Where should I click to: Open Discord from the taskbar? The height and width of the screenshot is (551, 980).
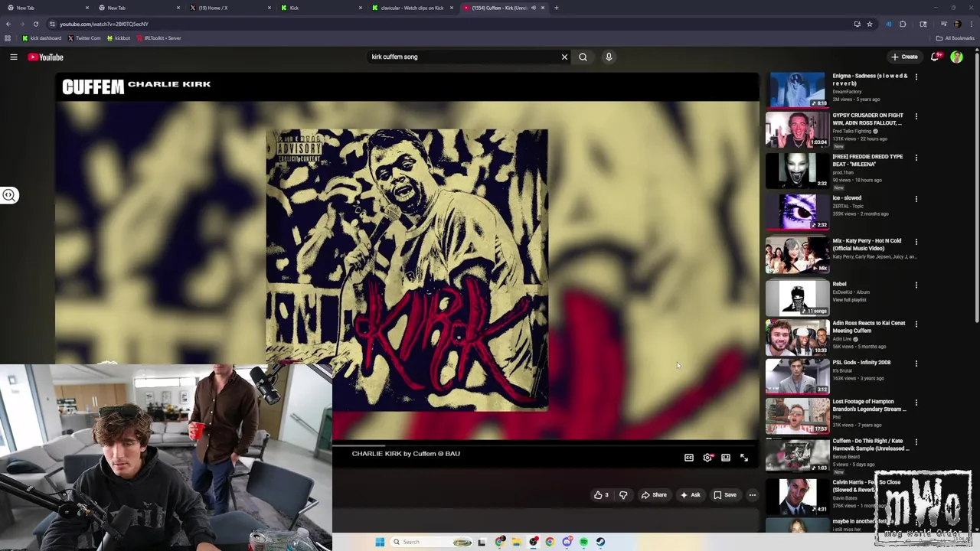(x=567, y=542)
